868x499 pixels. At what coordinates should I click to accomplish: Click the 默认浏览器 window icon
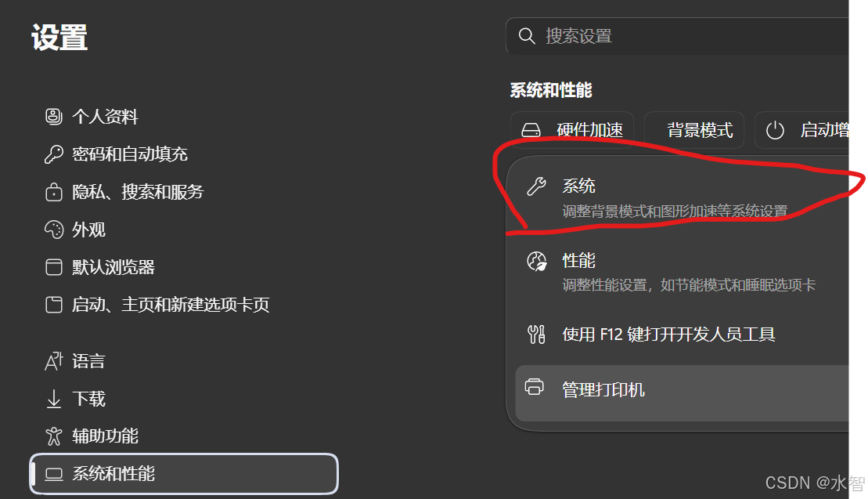coord(54,267)
